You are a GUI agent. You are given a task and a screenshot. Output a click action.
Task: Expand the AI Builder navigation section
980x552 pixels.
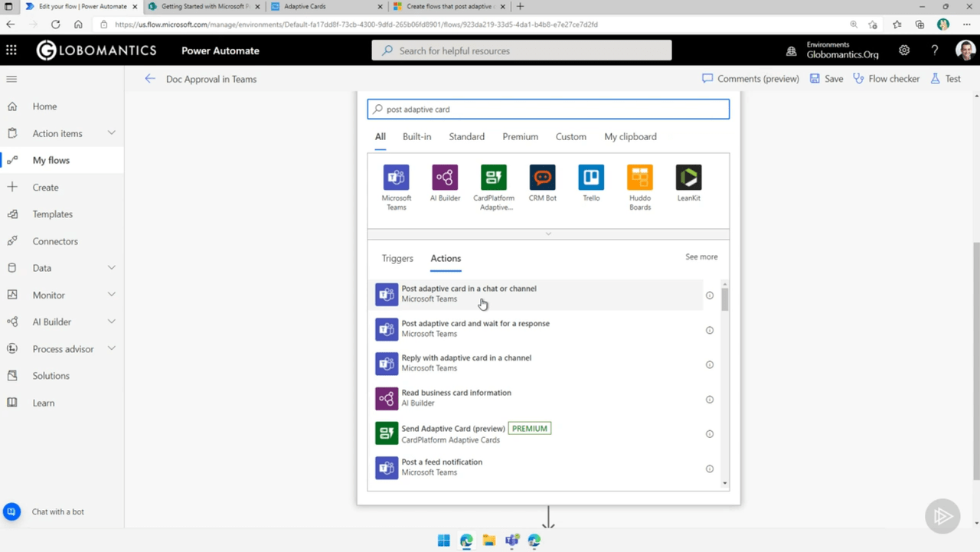112,322
